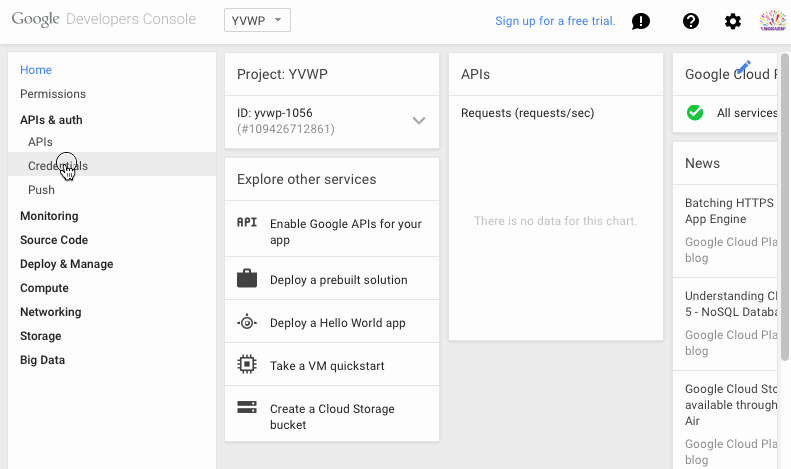Screen dimensions: 791x469
Task: Expand the Storage section
Action: click(40, 336)
